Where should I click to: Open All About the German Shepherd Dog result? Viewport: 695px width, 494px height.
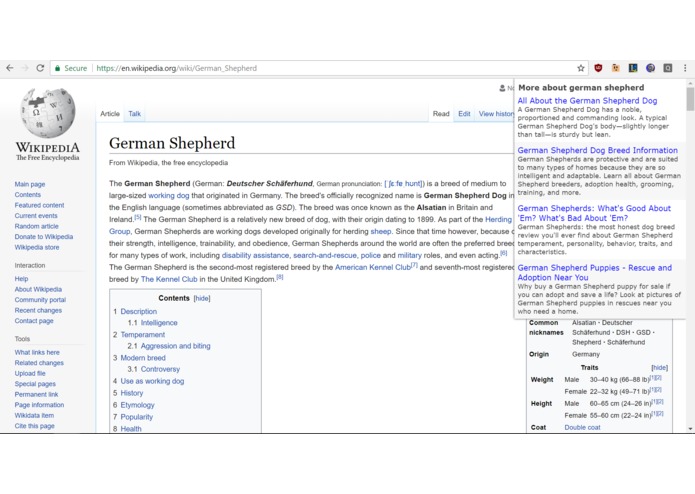click(587, 101)
